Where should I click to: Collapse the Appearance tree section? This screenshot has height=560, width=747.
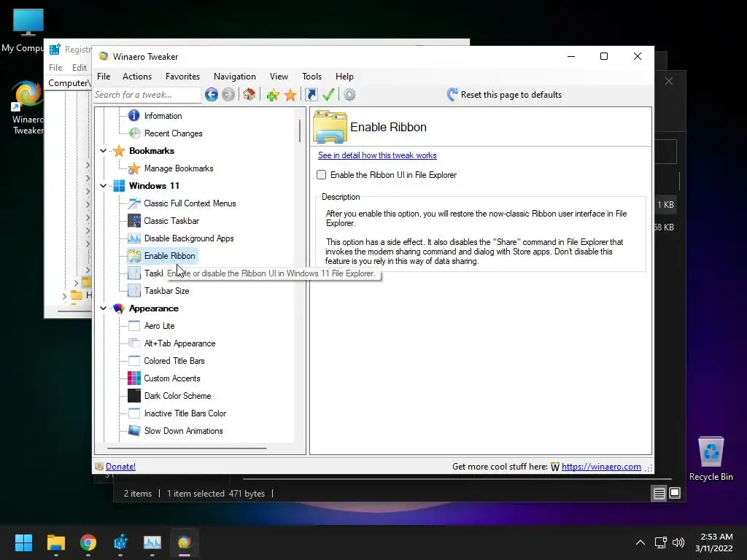click(x=104, y=308)
